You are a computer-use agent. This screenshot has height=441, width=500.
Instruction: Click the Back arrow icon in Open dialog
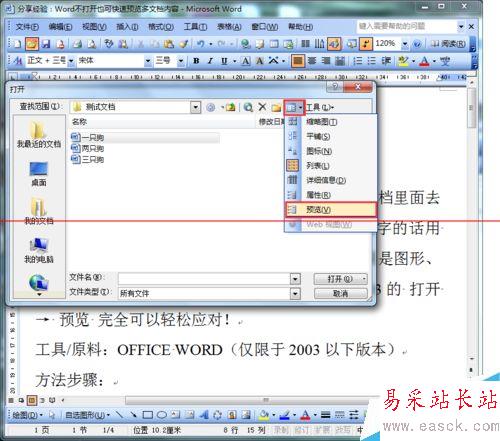[x=210, y=107]
